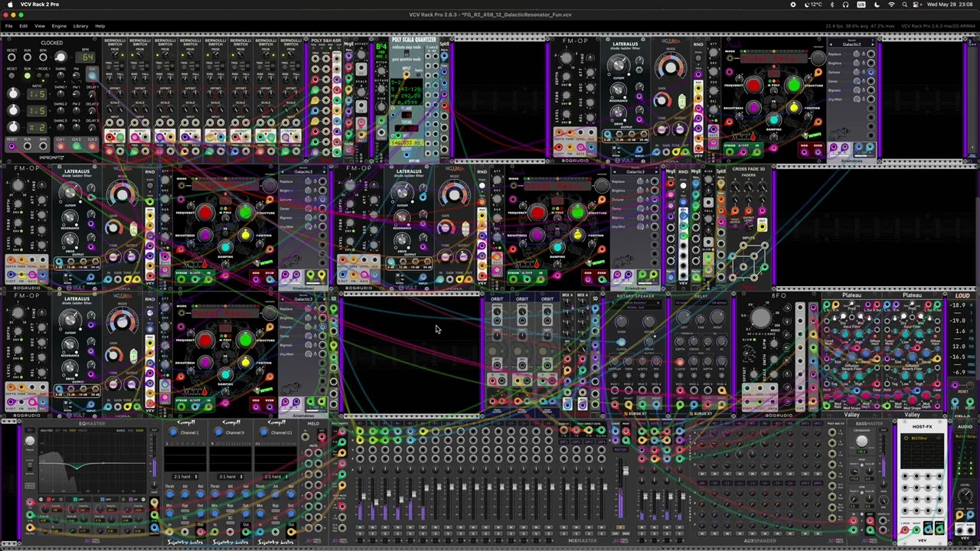Click the cyan DAMPING knob on the top-row resonator

(x=774, y=120)
